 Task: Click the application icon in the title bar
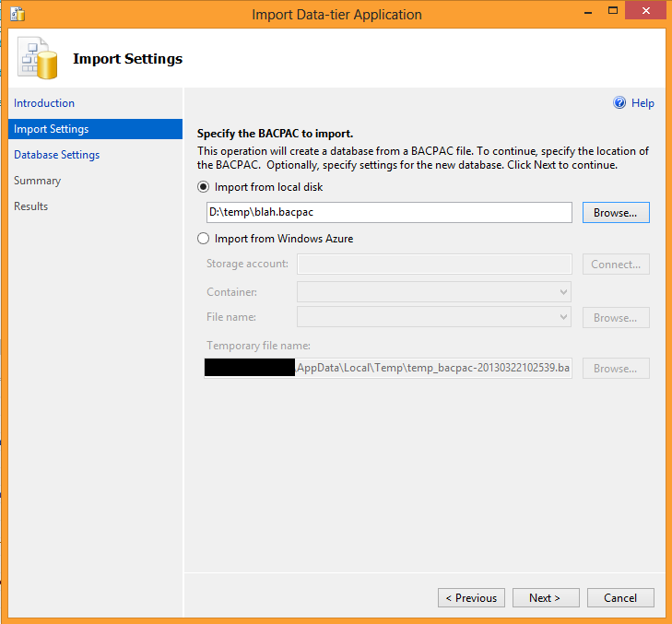(x=17, y=14)
